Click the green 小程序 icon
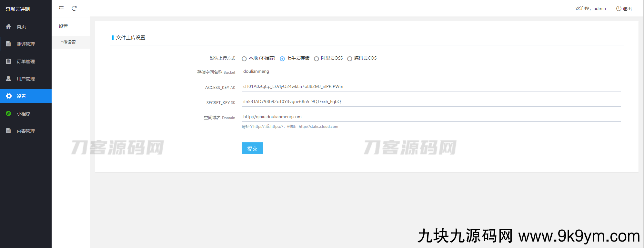The height and width of the screenshot is (248, 644). pyautogui.click(x=9, y=113)
